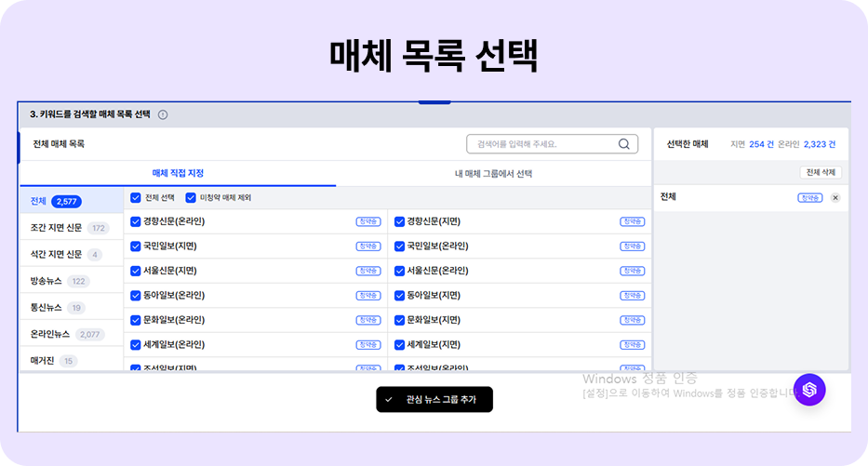The height and width of the screenshot is (466, 868).
Task: Remove 전체 from selected media list
Action: point(835,197)
